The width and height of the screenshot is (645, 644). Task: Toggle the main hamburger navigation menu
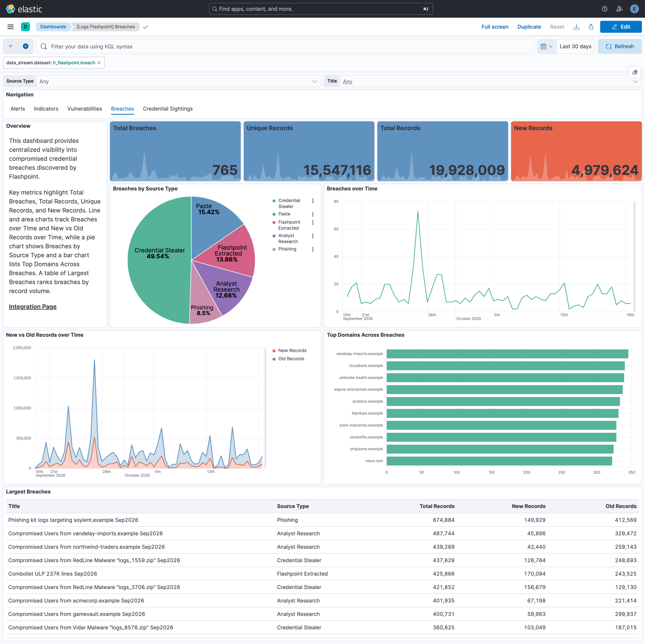[x=10, y=27]
